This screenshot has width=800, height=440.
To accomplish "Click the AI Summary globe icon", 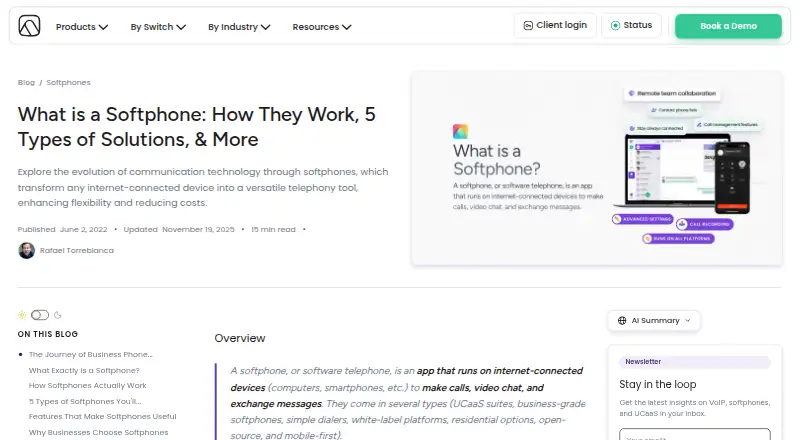I will pyautogui.click(x=622, y=321).
